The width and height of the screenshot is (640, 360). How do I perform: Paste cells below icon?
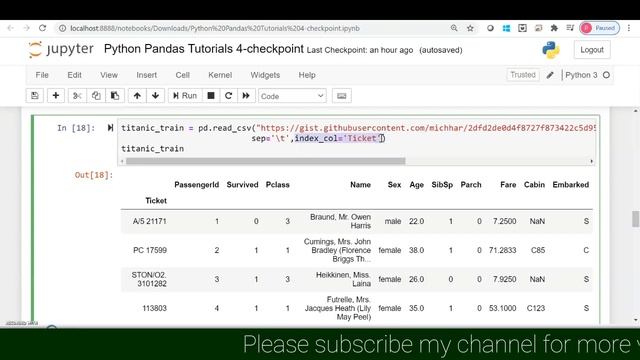(x=115, y=96)
